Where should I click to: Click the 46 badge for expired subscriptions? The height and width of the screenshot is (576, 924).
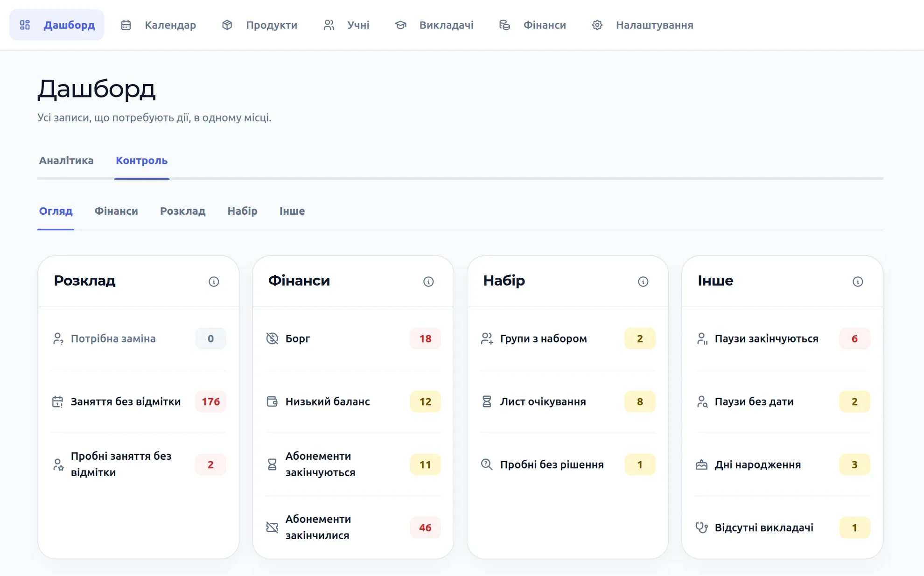425,527
